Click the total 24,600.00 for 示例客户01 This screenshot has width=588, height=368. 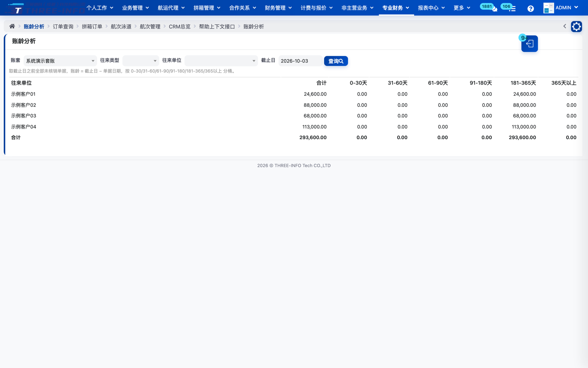315,94
